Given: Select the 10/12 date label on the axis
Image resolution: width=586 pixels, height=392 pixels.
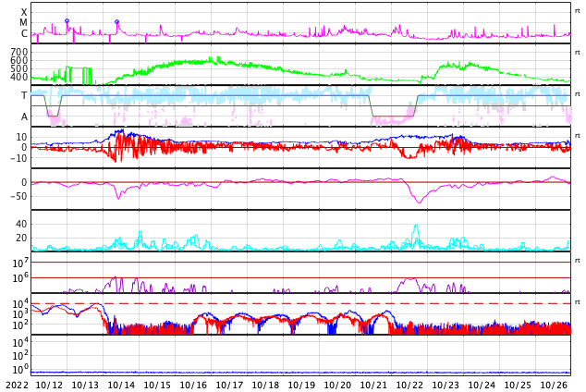Looking at the screenshot, I should (x=49, y=385).
